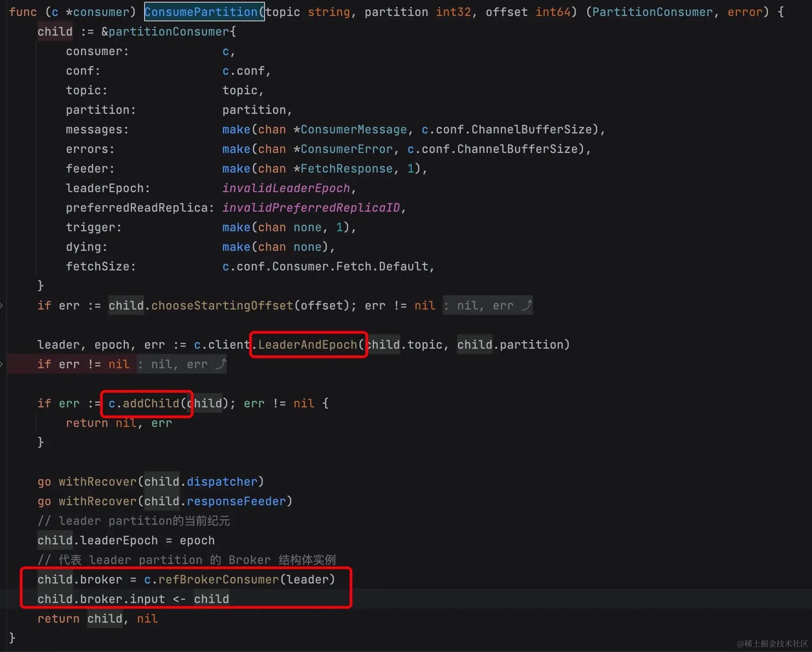Viewport: 812px width, 652px height.
Task: Click the LeaderAndEpoch method call
Action: pyautogui.click(x=307, y=345)
